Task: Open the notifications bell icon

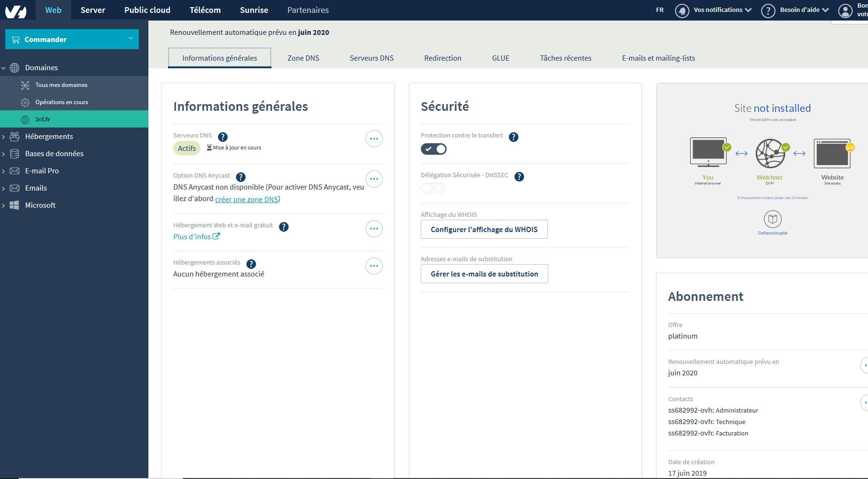Action: [682, 11]
